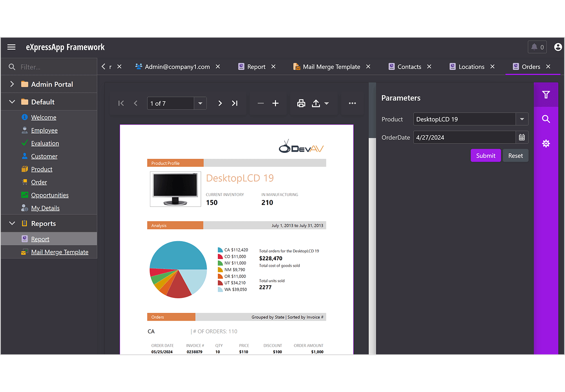The width and height of the screenshot is (565, 392).
Task: Open the parameters filter panel icon
Action: click(546, 94)
